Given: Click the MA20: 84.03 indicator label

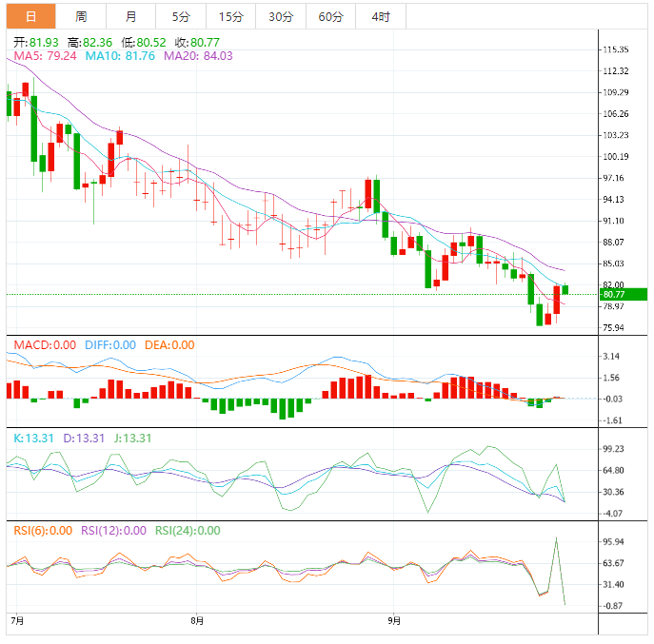Looking at the screenshot, I should coord(198,56).
